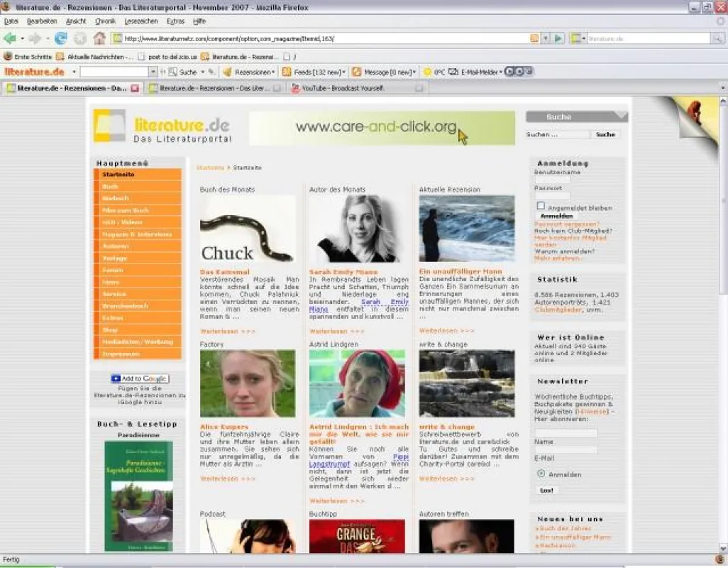Open the Sarah Emily Miano article link
The image size is (728, 568).
(x=343, y=272)
